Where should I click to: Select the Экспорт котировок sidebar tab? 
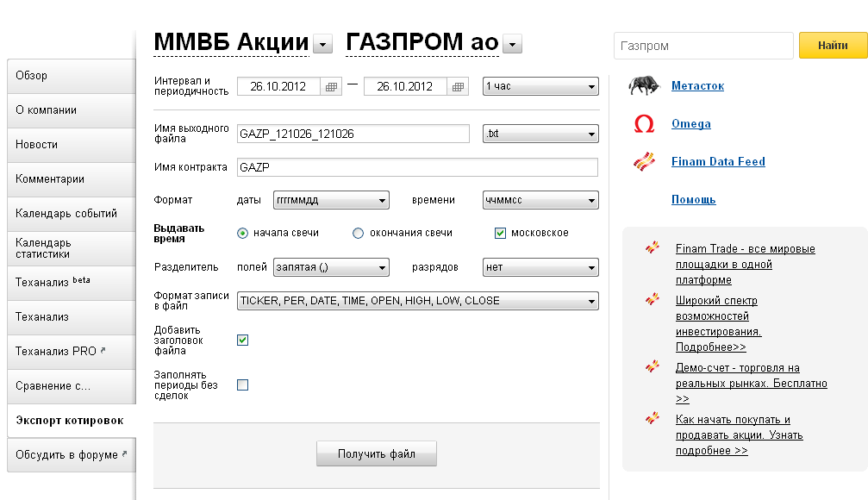[72, 421]
